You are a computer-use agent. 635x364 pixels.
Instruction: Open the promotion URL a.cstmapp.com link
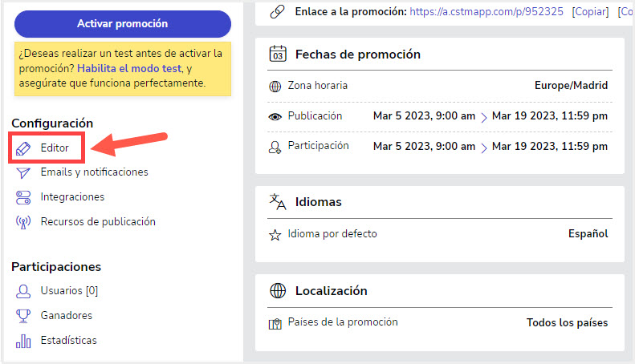tap(486, 12)
